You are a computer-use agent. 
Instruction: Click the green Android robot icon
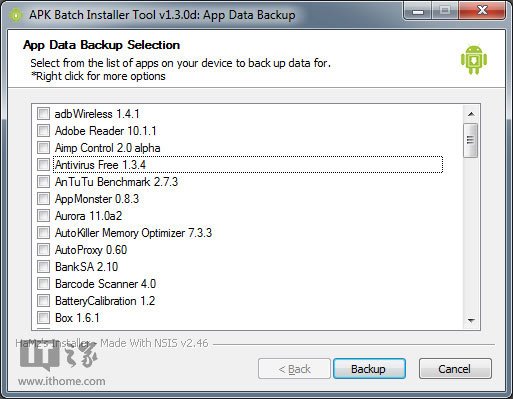pos(474,60)
